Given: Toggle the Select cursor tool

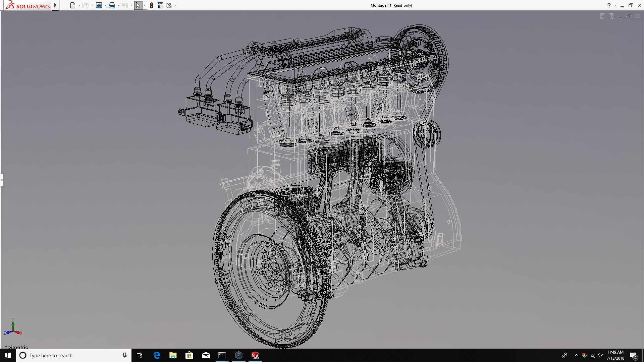Looking at the screenshot, I should coord(138,5).
